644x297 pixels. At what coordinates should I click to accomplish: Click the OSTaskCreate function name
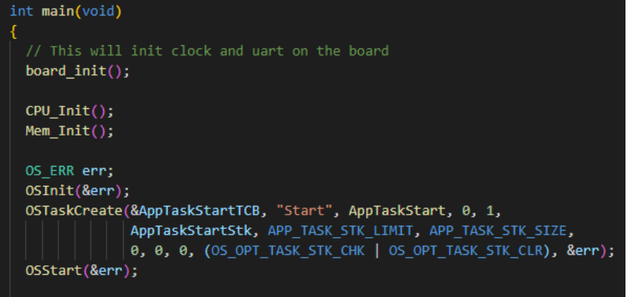click(x=74, y=211)
